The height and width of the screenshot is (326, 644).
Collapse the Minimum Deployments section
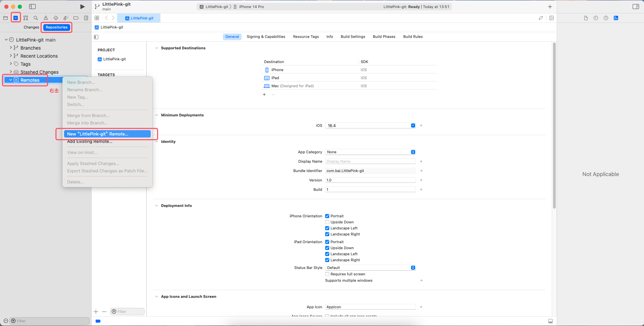click(156, 115)
